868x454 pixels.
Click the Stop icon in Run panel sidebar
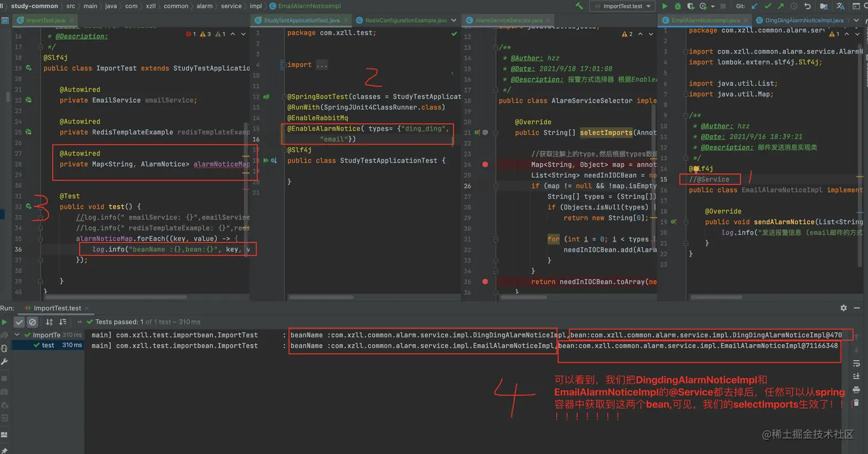coord(5,379)
